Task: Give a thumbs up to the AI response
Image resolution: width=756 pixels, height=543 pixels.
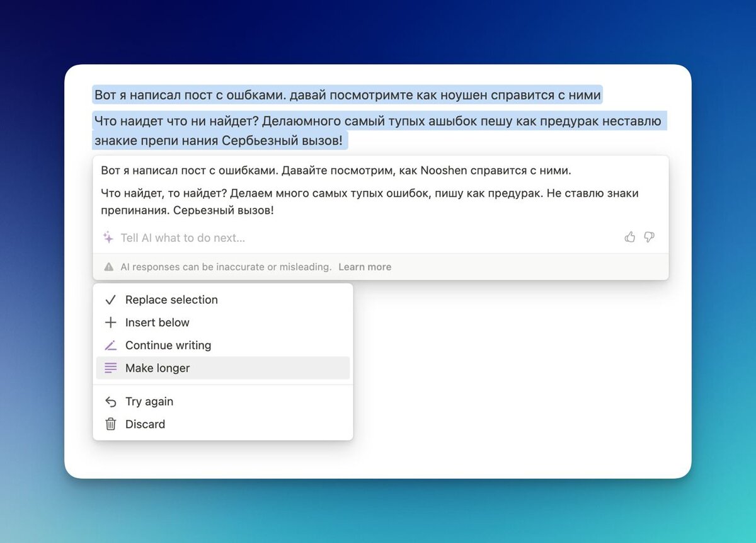Action: 630,237
